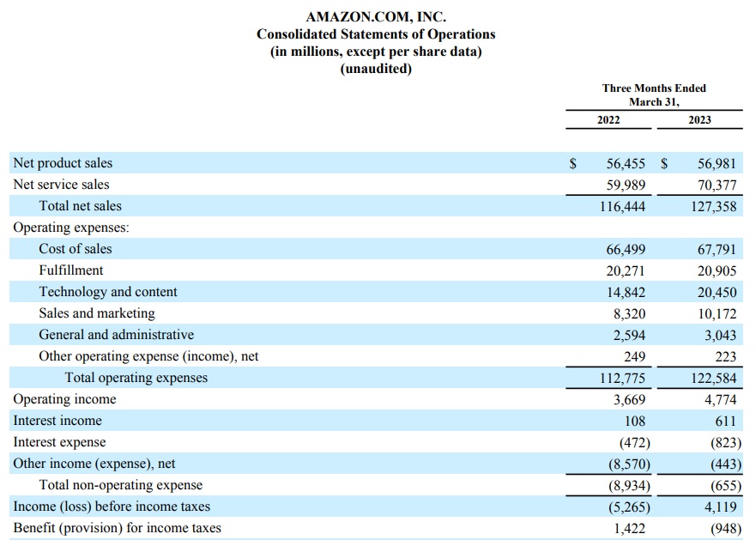Select the 108 interest income value

click(x=634, y=422)
